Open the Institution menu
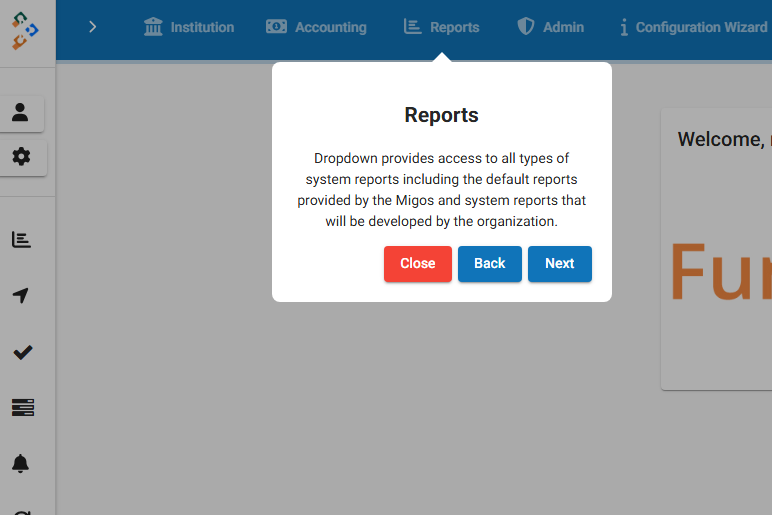The height and width of the screenshot is (515, 772). coord(189,27)
